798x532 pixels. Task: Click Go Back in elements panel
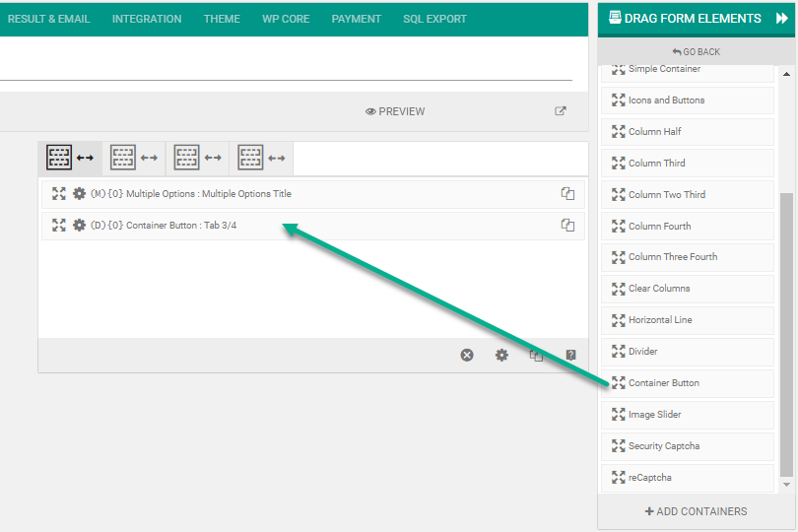[x=696, y=51]
